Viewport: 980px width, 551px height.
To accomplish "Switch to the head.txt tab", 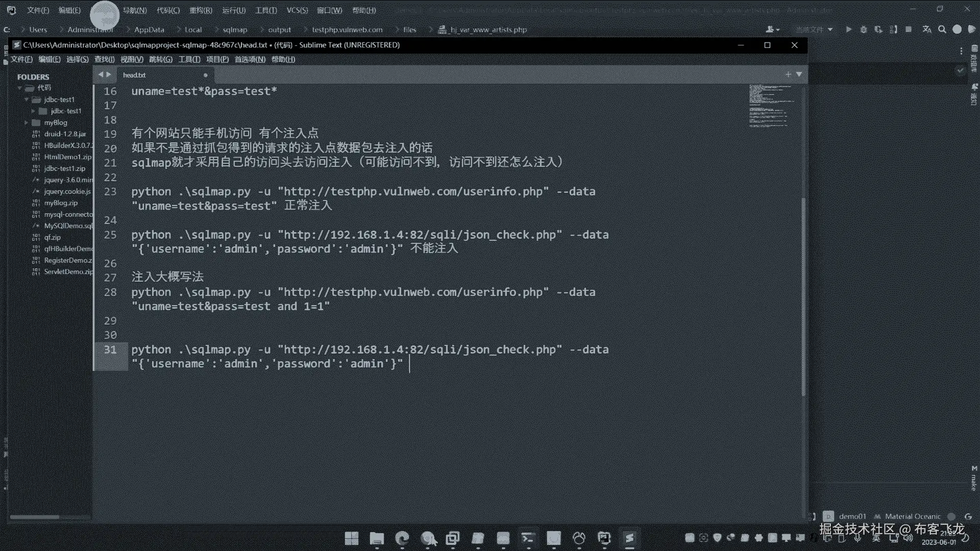I will coord(135,75).
